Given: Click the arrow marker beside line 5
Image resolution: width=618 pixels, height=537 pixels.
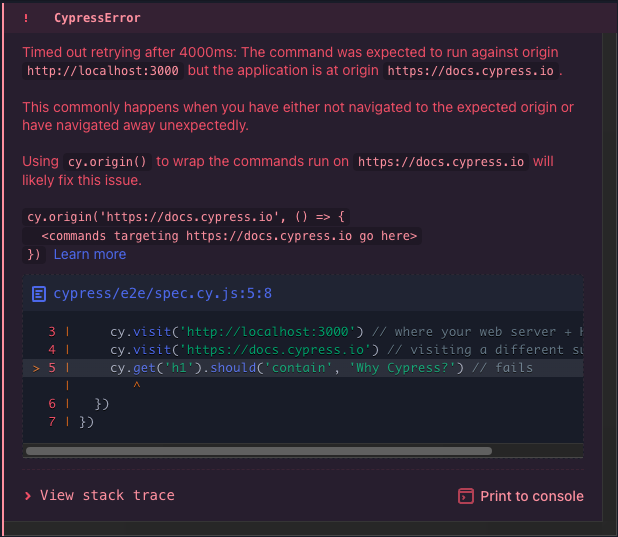Looking at the screenshot, I should pos(37,368).
